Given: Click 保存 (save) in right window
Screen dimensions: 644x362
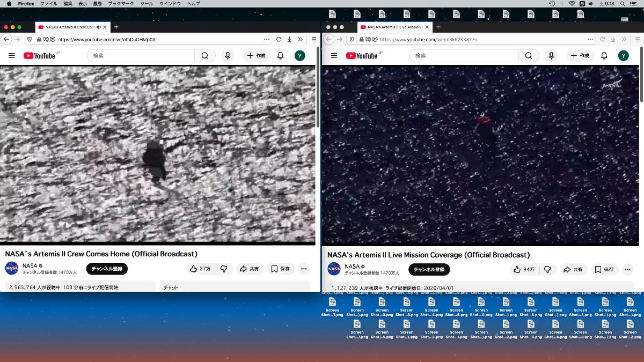Looking at the screenshot, I should tap(604, 269).
